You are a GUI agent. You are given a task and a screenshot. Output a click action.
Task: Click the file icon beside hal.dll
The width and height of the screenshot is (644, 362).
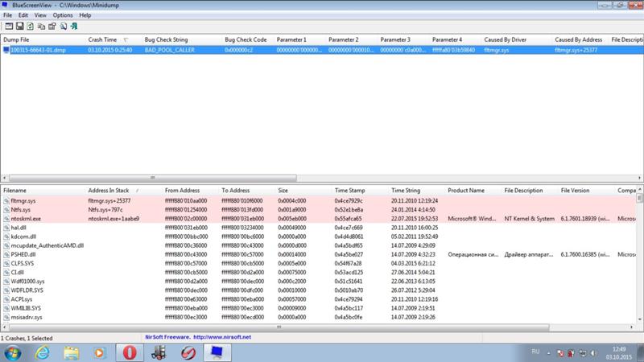pos(6,228)
